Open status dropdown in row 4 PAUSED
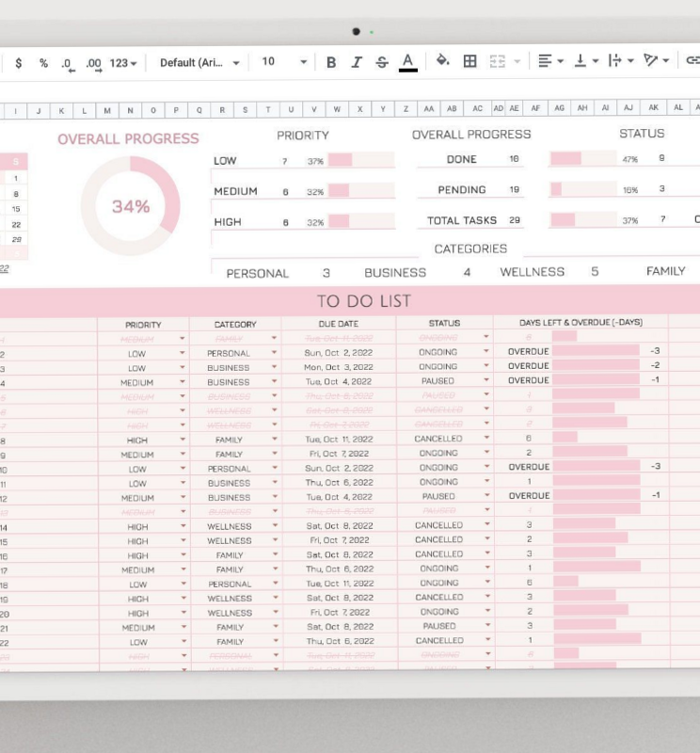This screenshot has width=700, height=753. pyautogui.click(x=486, y=380)
